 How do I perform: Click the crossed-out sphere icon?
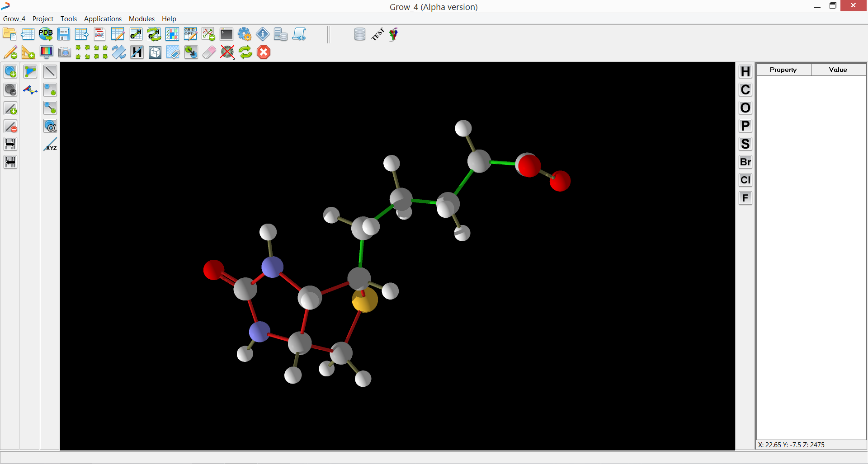click(x=227, y=52)
